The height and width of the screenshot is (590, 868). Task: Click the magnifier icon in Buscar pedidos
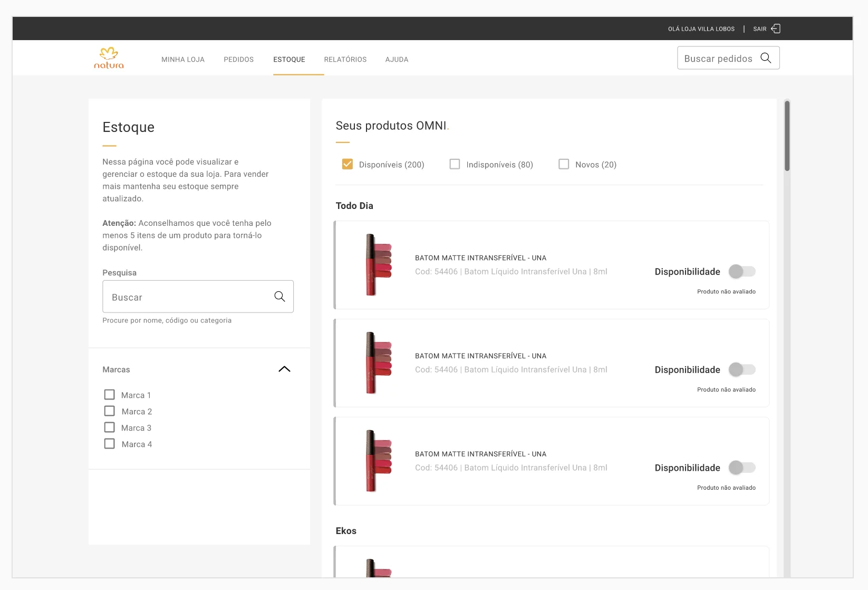(x=766, y=58)
